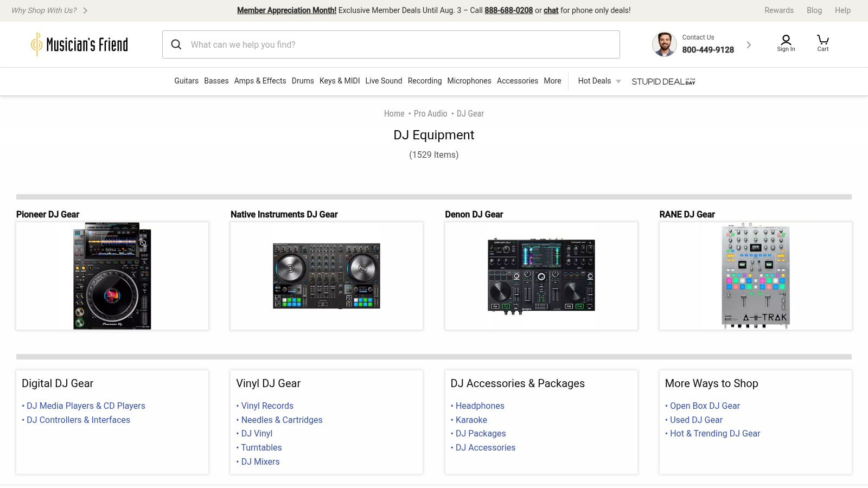The image size is (868, 488).
Task: Expand Why Shop With Us chevron
Action: coord(85,10)
